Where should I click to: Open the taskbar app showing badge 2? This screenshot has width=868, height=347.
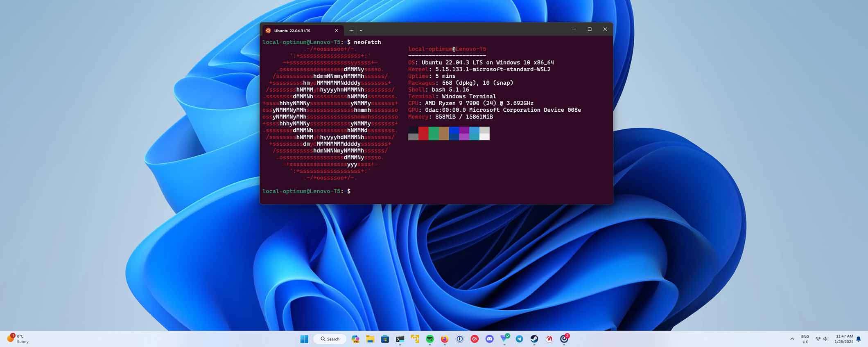tap(565, 338)
